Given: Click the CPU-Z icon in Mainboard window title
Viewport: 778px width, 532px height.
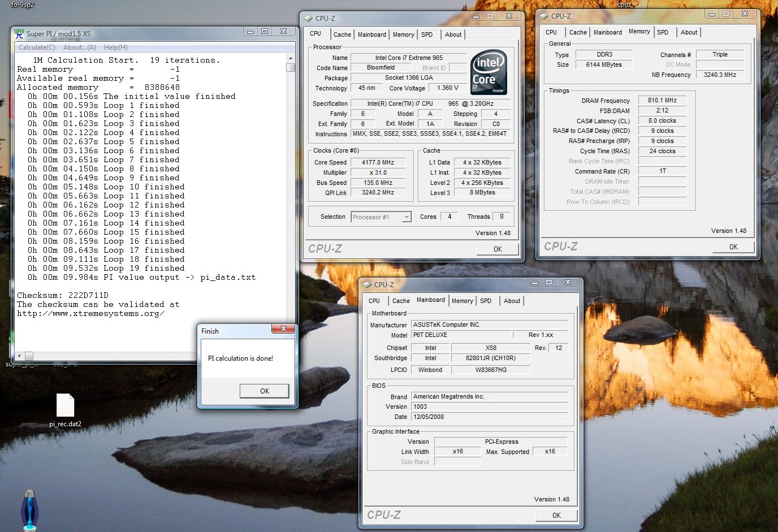Looking at the screenshot, I should (x=368, y=284).
